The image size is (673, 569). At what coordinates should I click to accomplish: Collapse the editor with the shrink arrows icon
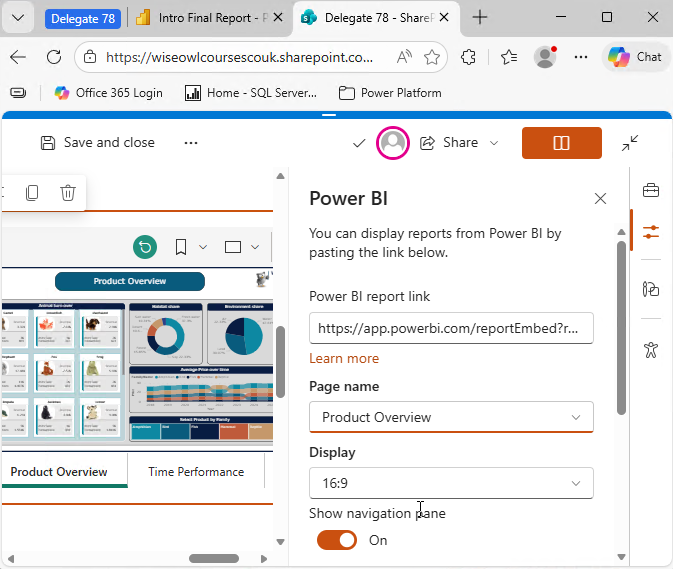point(630,143)
